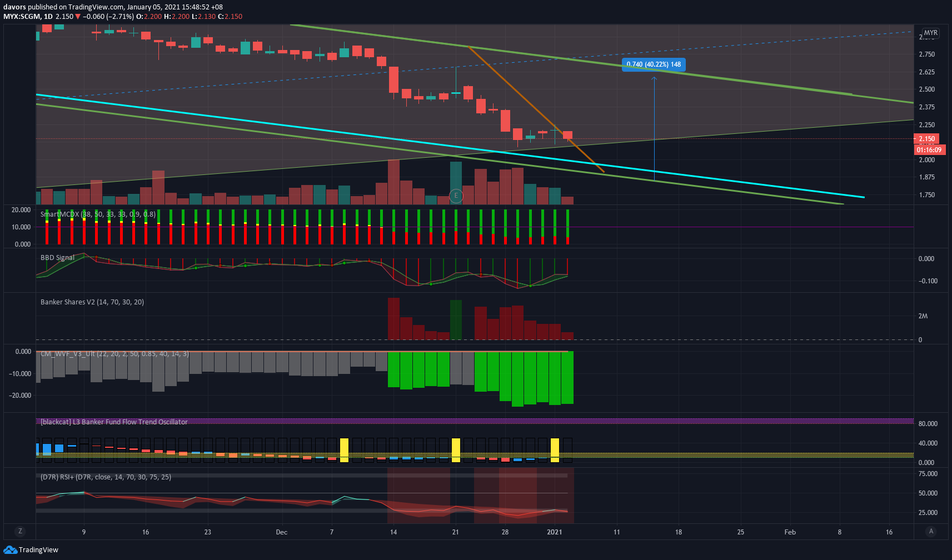Click the Feb label on the time axis

[x=790, y=532]
